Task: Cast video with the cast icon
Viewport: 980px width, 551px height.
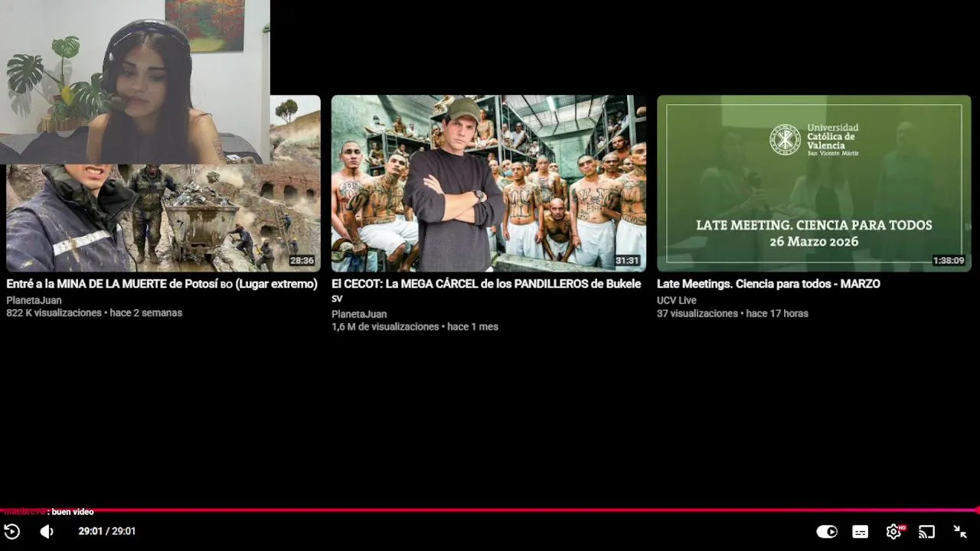Action: [927, 531]
